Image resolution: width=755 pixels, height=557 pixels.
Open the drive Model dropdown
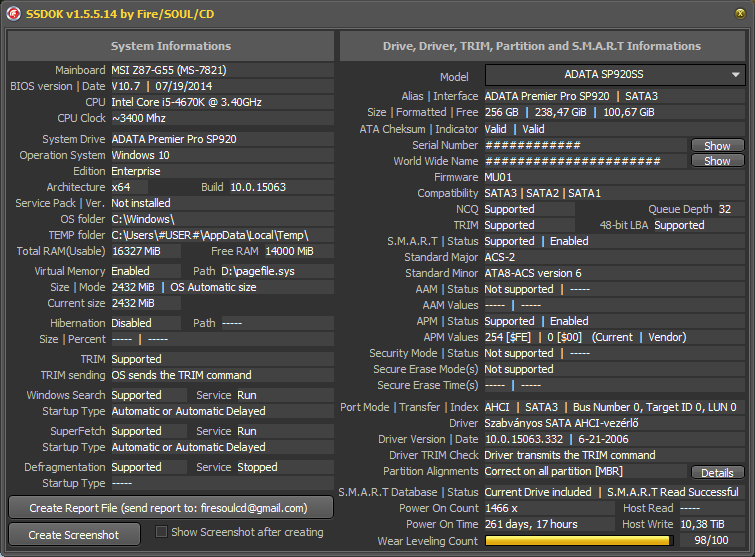615,75
